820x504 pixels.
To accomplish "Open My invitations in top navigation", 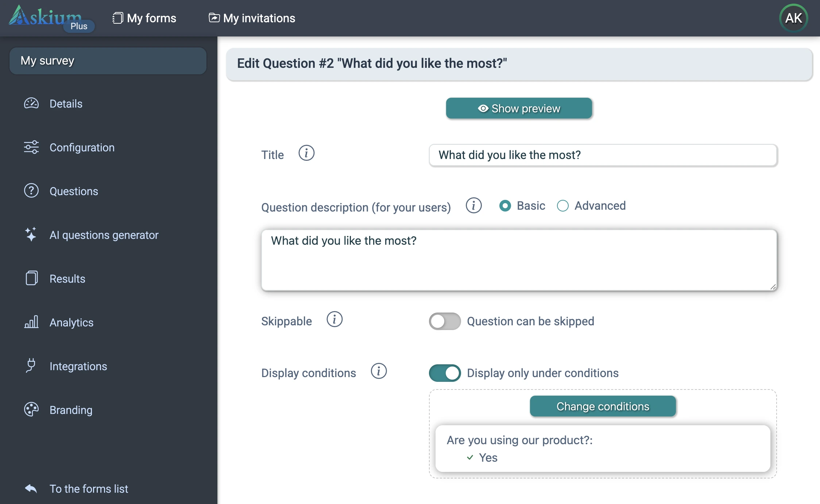I will tap(252, 18).
